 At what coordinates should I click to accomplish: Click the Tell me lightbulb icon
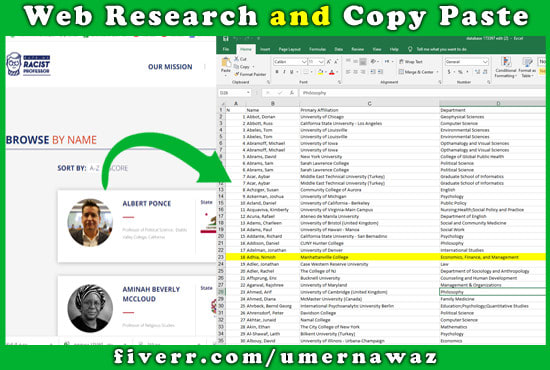[410, 49]
